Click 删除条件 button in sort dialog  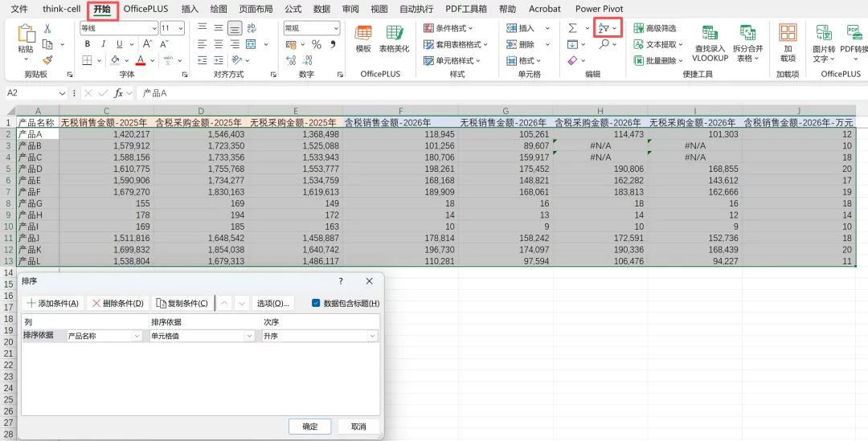118,303
